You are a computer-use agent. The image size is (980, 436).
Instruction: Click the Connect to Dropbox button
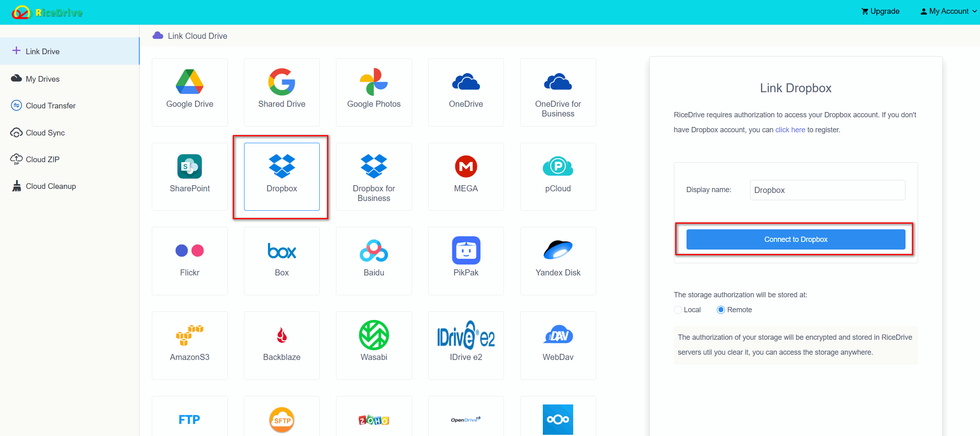(796, 239)
